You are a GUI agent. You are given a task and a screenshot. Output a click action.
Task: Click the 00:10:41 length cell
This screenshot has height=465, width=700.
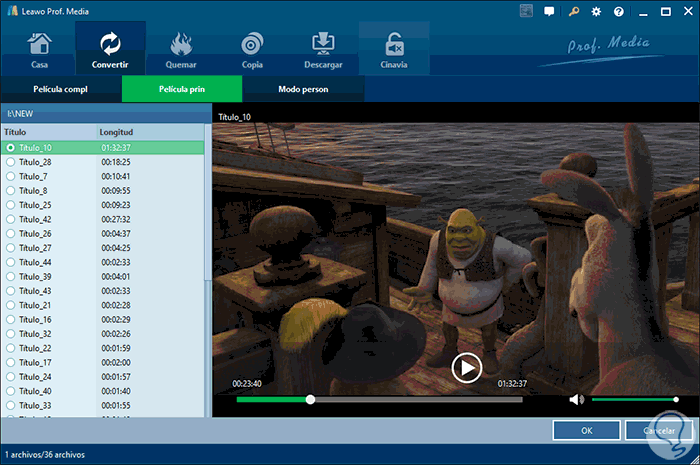coord(116,176)
